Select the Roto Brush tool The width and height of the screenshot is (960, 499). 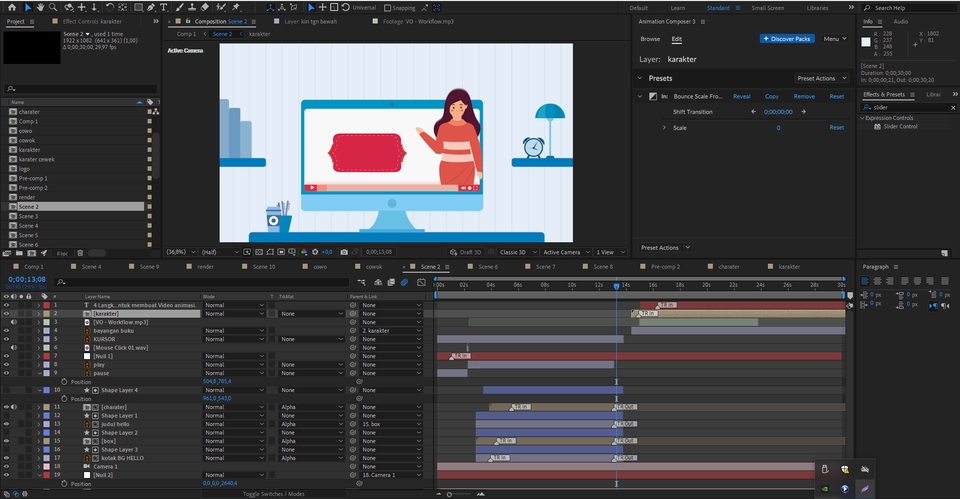[x=221, y=7]
